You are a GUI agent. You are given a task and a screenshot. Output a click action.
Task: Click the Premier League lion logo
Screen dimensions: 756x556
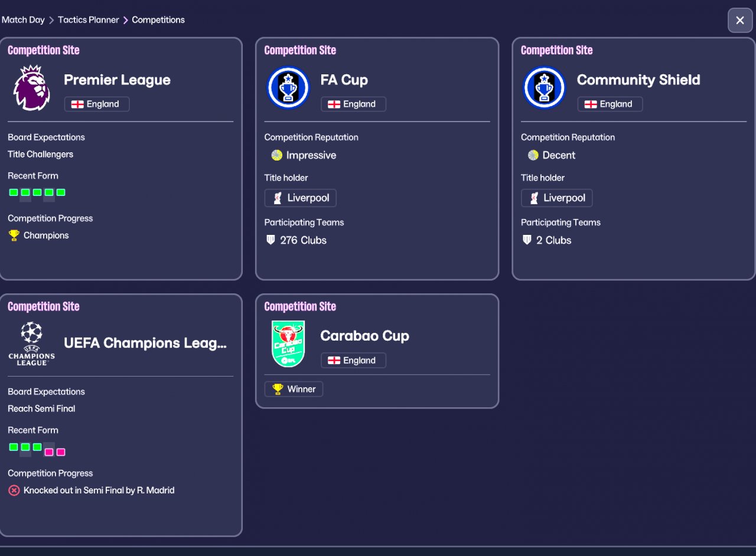pyautogui.click(x=31, y=88)
